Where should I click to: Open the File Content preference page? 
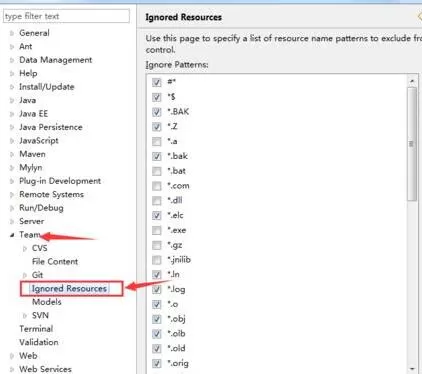pos(55,262)
